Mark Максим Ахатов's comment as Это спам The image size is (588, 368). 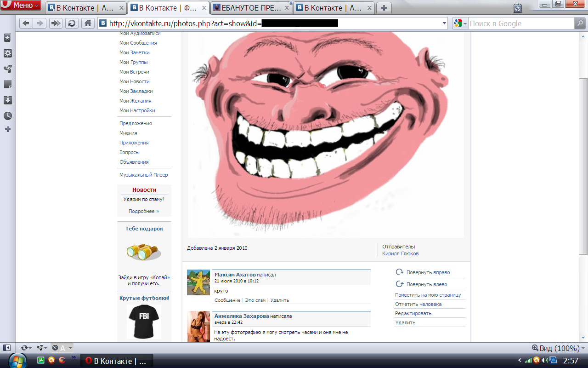tap(255, 300)
